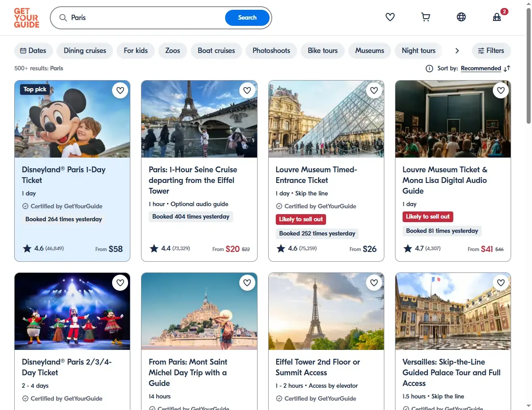Click the Versailles palace courtyard photo

(x=453, y=311)
